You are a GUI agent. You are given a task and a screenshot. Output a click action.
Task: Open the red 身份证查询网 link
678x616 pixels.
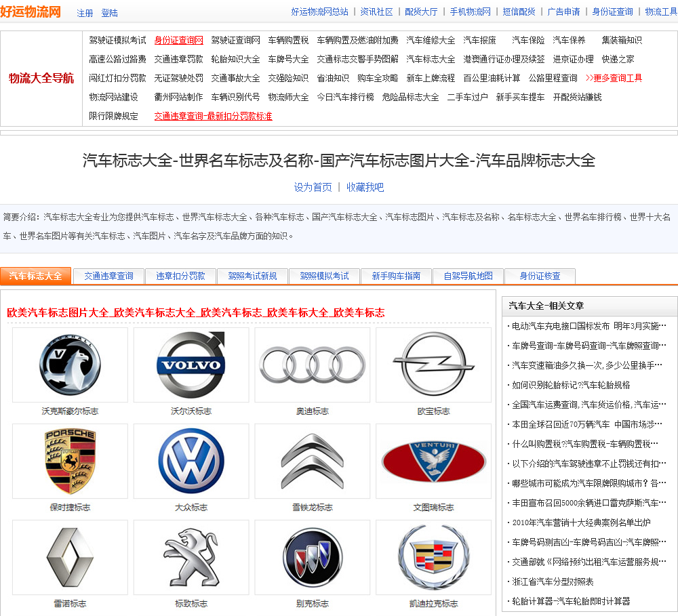tap(178, 40)
